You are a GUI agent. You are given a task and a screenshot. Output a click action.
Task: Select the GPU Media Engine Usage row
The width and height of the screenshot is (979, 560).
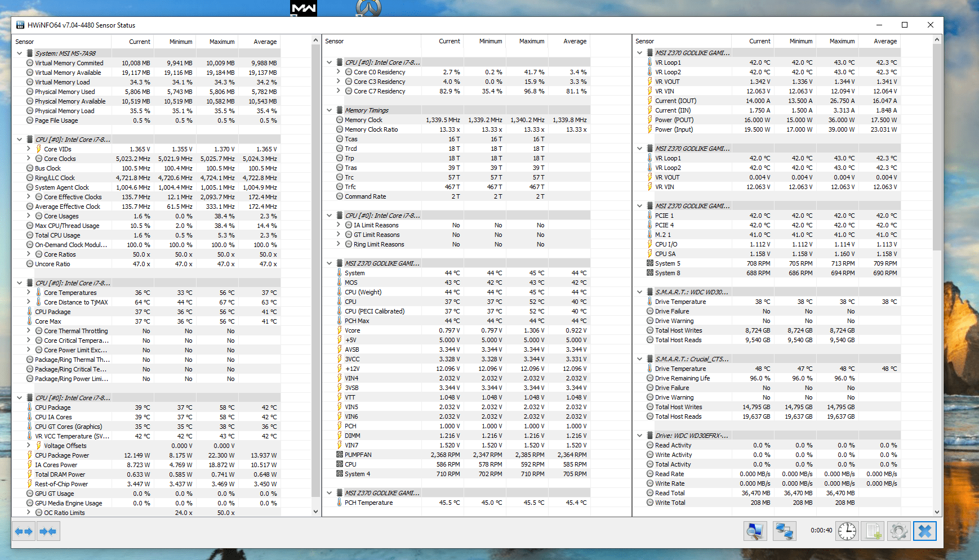tap(146, 503)
